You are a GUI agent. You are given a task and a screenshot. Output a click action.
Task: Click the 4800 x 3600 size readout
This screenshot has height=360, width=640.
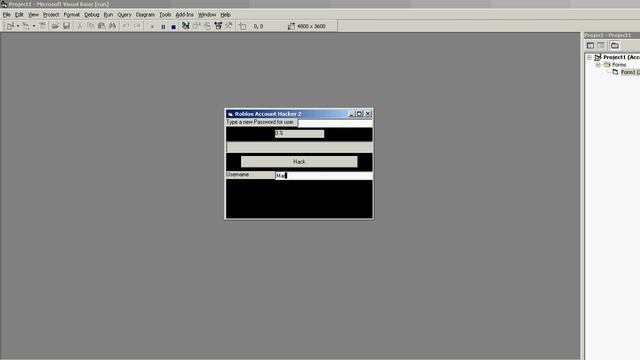coord(311,26)
